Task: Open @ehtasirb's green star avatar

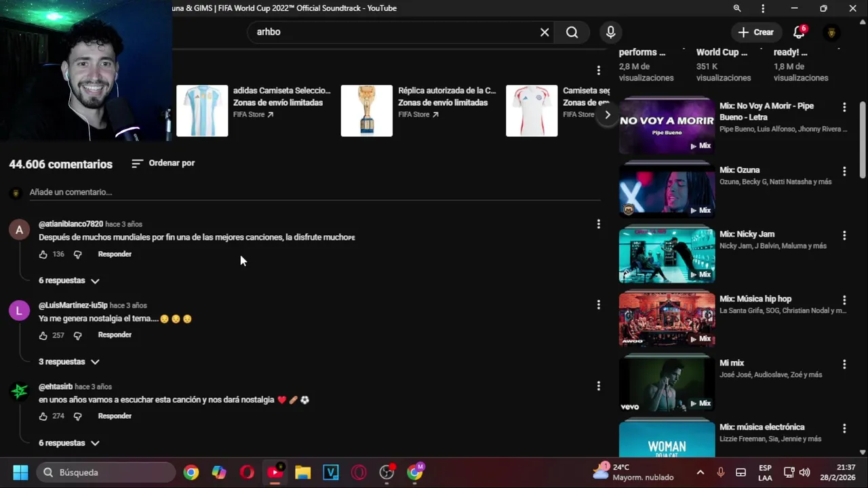Action: [19, 392]
